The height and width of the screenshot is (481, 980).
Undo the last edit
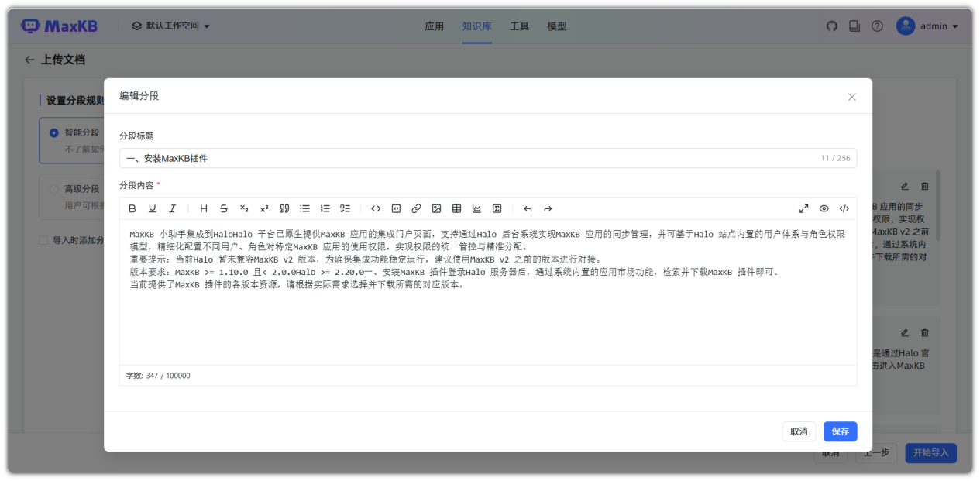point(528,208)
